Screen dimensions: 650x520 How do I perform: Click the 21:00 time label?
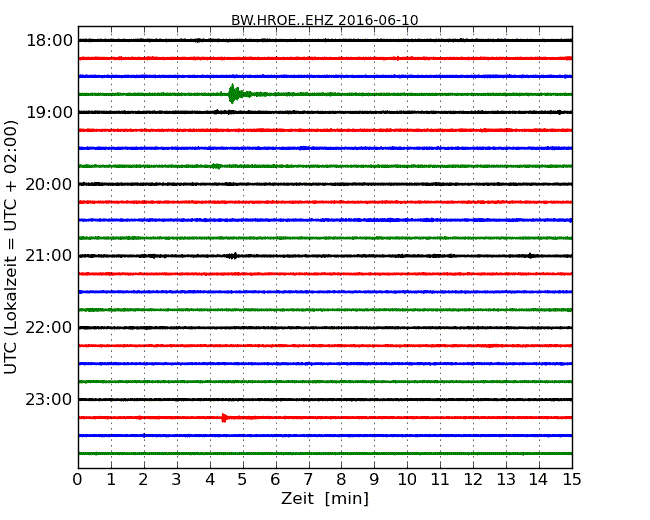pos(49,256)
